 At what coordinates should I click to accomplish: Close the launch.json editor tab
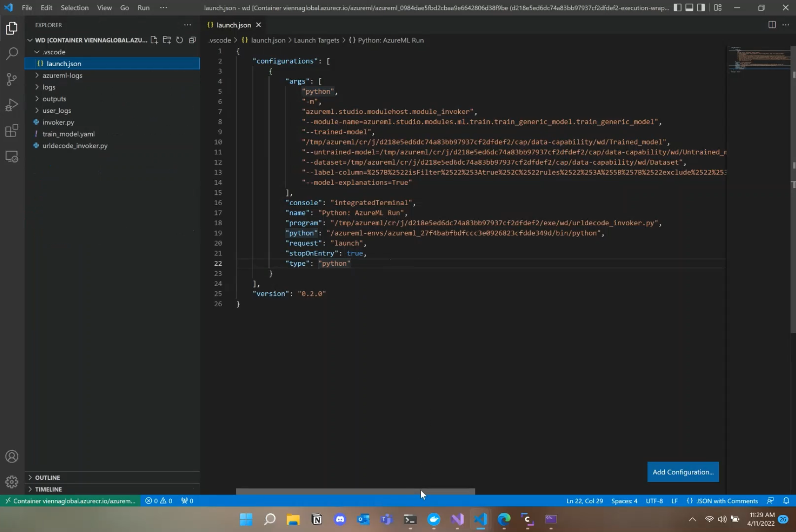(258, 25)
